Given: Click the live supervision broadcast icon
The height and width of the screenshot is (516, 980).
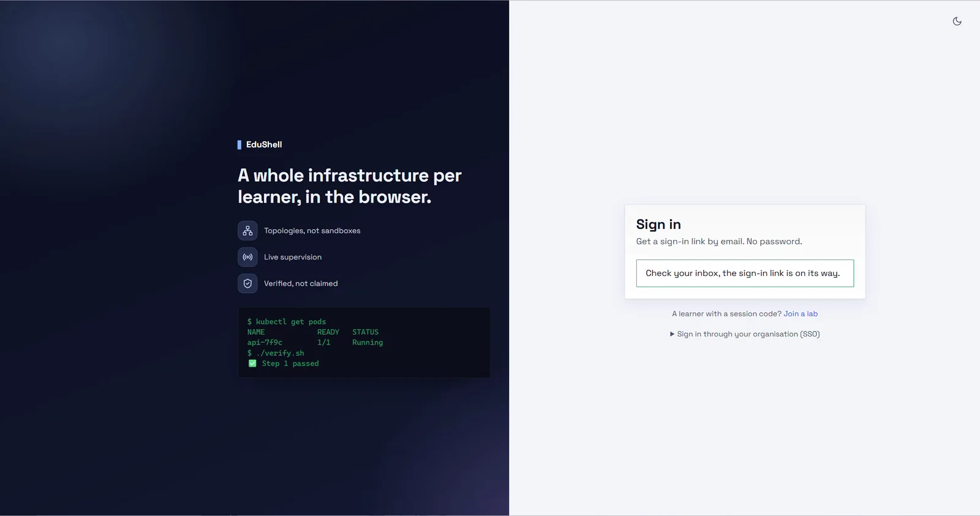Looking at the screenshot, I should 247,257.
